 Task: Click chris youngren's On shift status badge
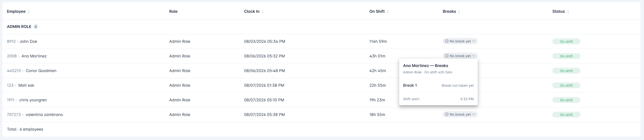click(x=566, y=100)
